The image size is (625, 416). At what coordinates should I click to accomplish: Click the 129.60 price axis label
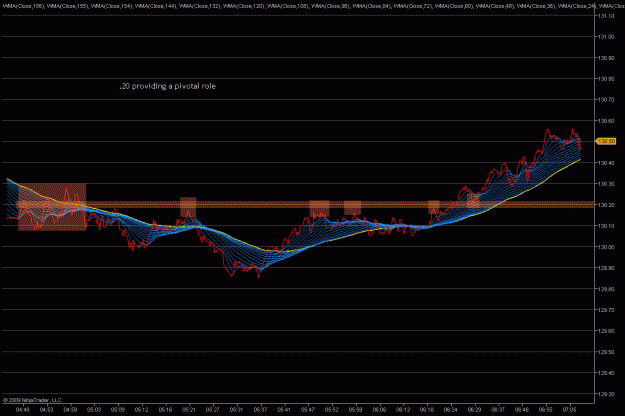[605, 331]
